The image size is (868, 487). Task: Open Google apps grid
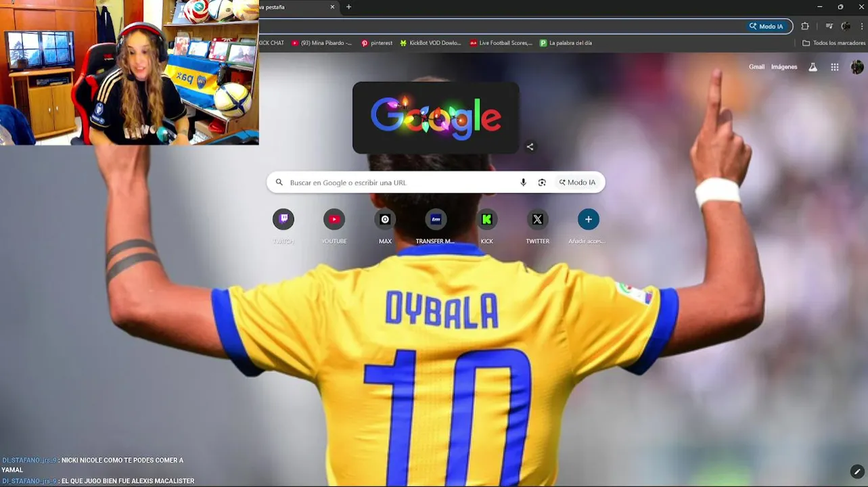(835, 67)
